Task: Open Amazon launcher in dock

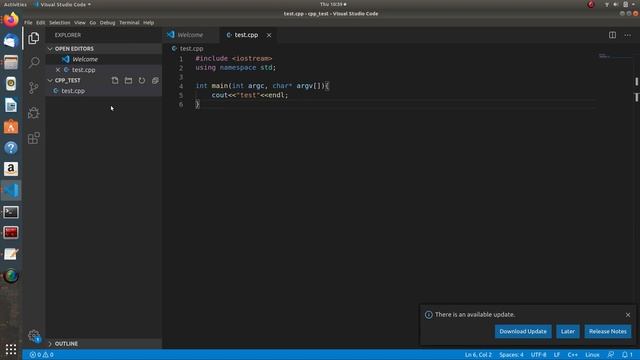Action: tap(11, 169)
